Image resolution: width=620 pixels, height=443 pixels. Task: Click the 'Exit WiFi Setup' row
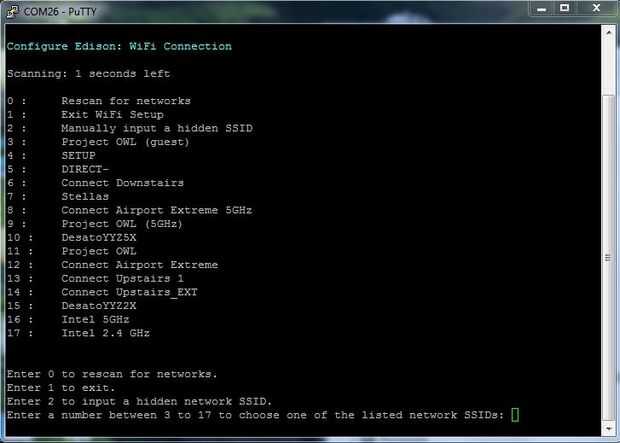click(x=85, y=115)
